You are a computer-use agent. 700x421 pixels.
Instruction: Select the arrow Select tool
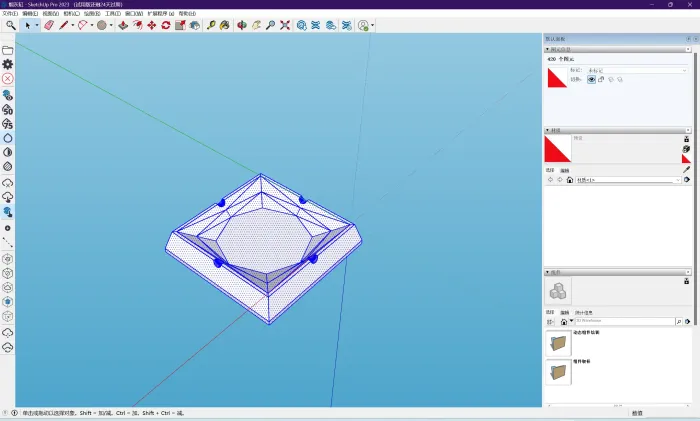[x=27, y=25]
